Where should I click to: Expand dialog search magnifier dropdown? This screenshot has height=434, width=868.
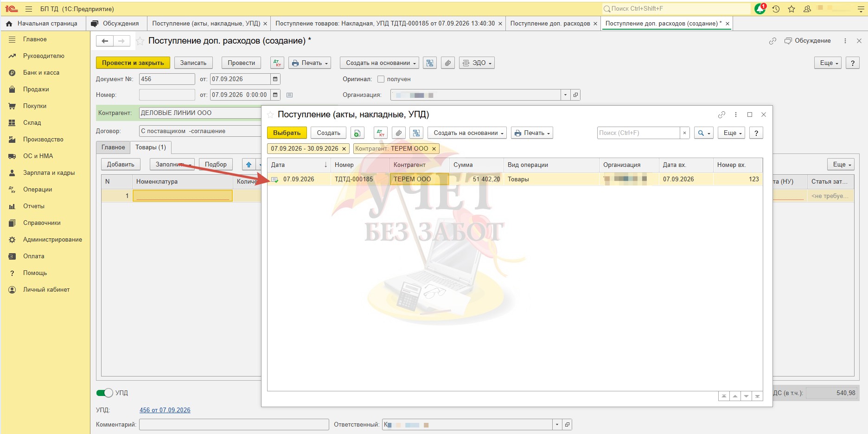703,133
